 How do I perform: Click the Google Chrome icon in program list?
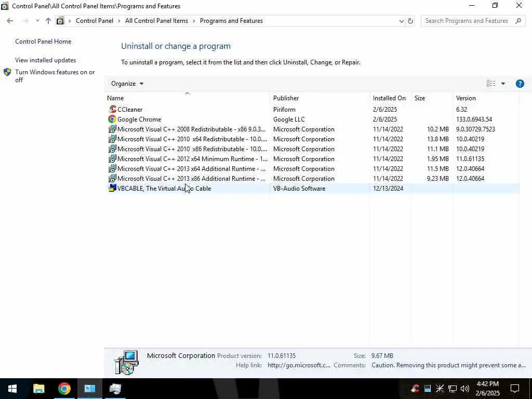coord(112,119)
